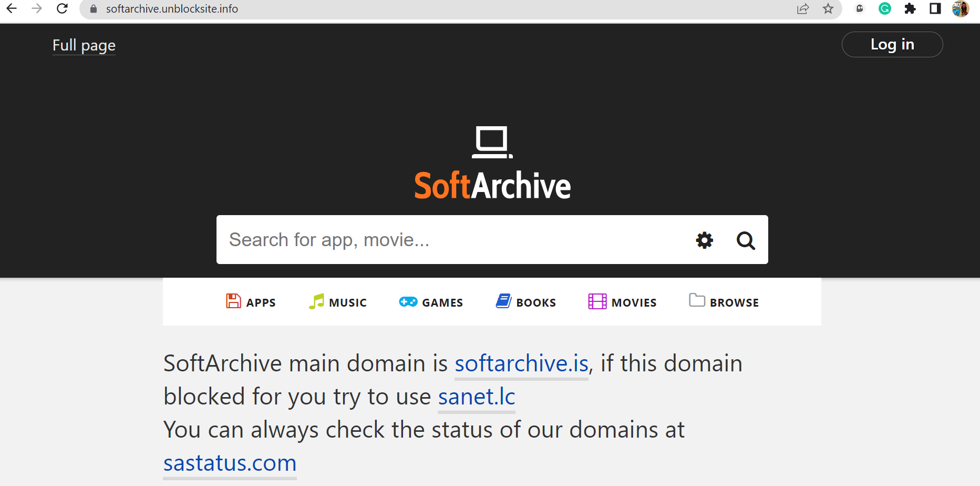The width and height of the screenshot is (980, 486).
Task: Share the page via share icon
Action: 803,9
